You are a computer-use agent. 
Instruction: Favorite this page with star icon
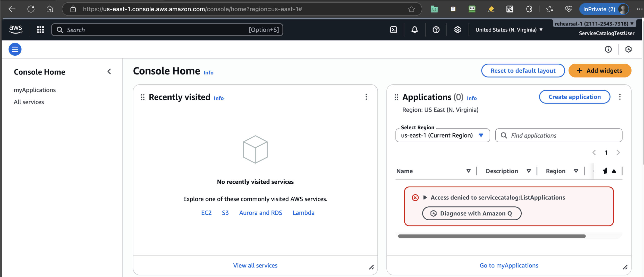[411, 9]
